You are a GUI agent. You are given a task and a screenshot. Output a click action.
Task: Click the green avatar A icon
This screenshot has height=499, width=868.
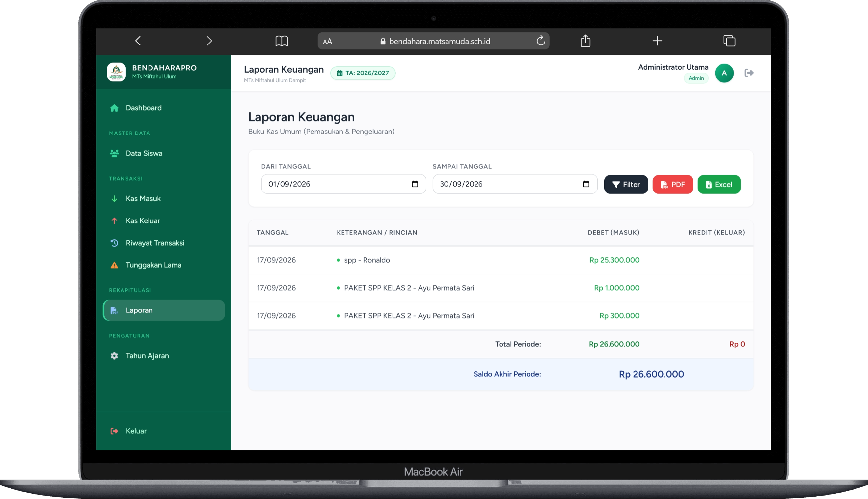tap(724, 73)
